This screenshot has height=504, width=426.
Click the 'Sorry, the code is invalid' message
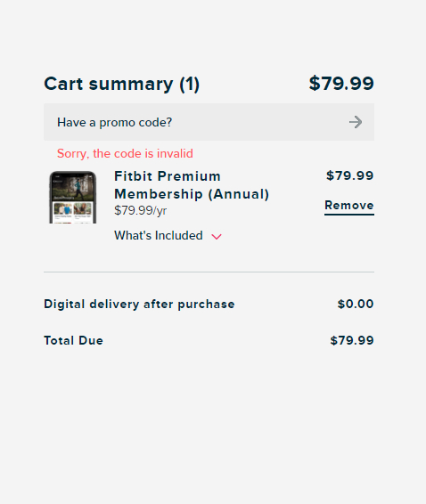point(125,154)
